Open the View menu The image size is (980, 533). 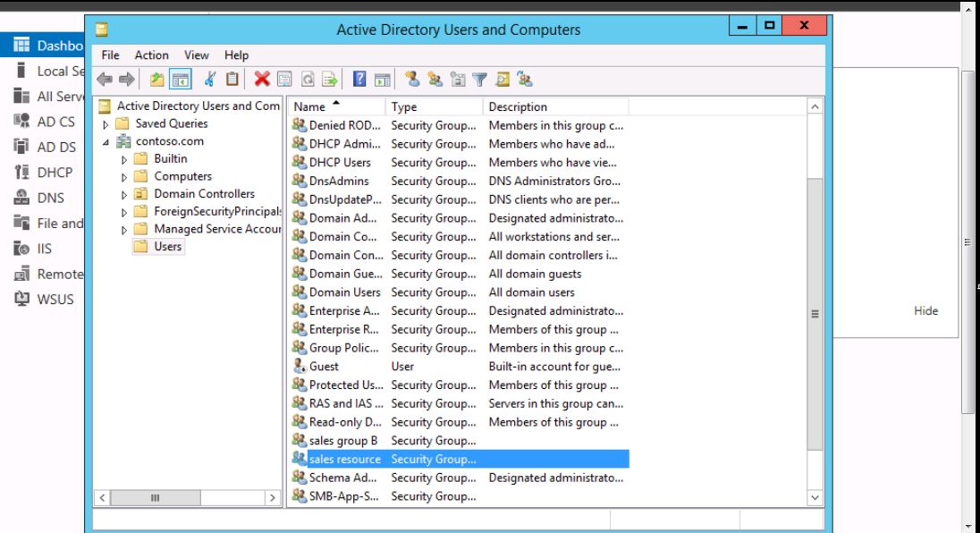(196, 55)
